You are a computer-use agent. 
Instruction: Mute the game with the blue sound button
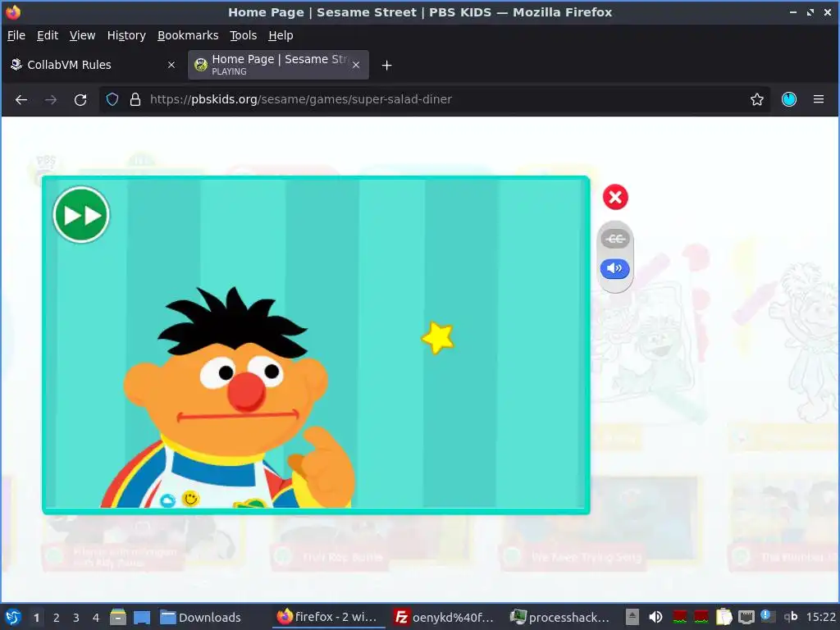(x=615, y=268)
